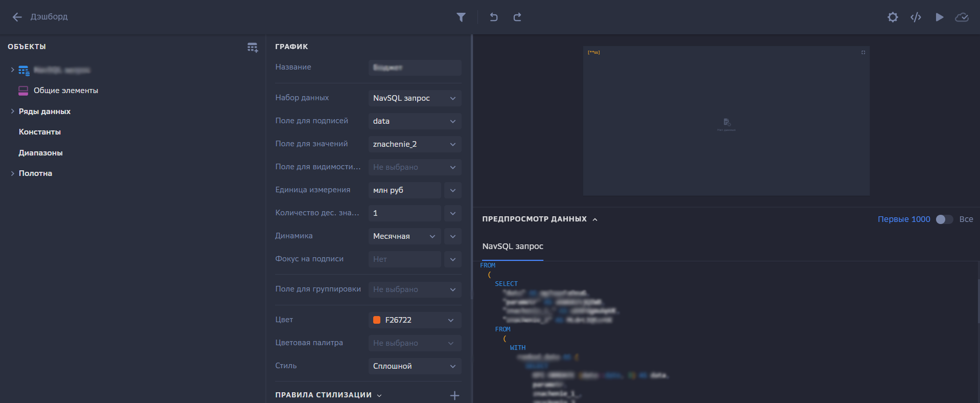Screen dimensions: 980x403
Task: Click add dataset icon in Объекты
Action: click(x=253, y=48)
